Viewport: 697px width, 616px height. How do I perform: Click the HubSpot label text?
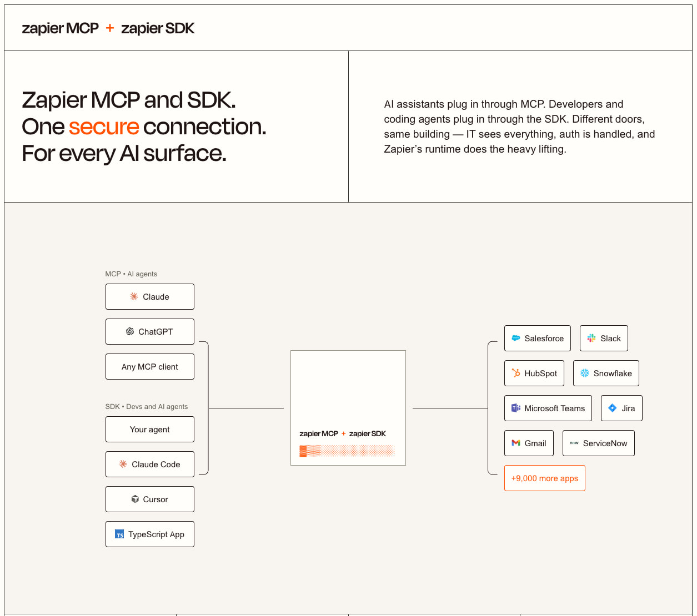tap(541, 373)
